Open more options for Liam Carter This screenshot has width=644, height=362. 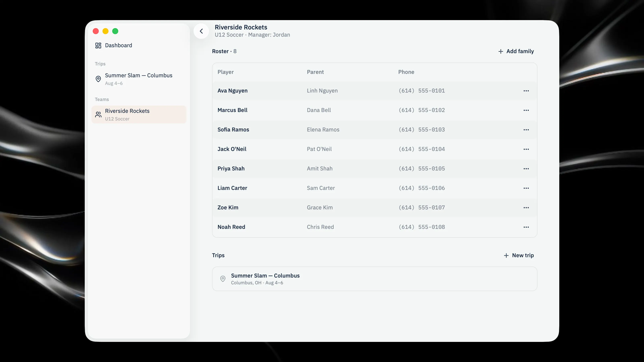point(526,188)
